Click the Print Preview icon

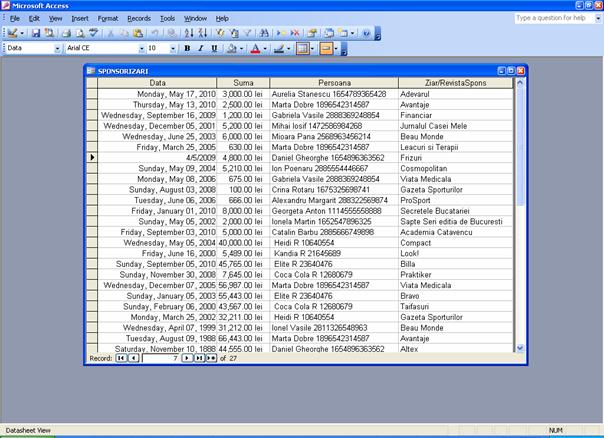tap(78, 33)
